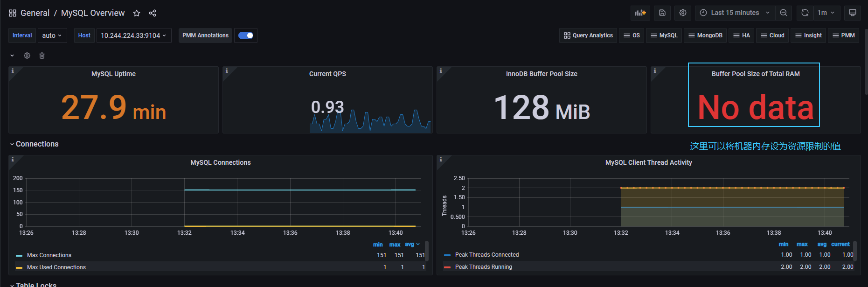Open the OS dashboards menu
Screen dimensions: 868x287
[632, 35]
